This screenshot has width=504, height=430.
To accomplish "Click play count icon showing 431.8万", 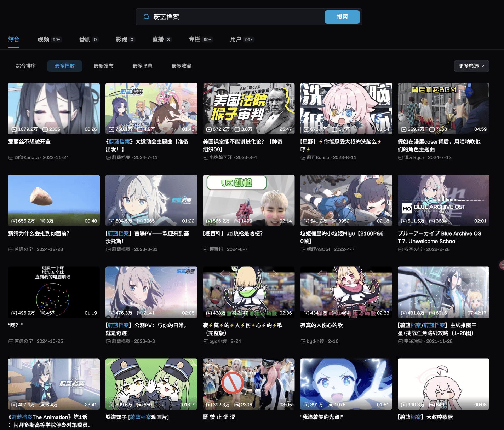I will (x=404, y=313).
